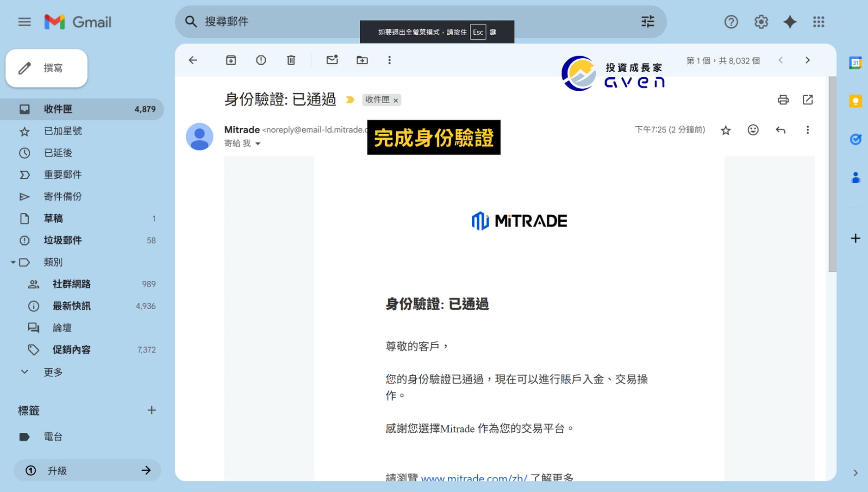
Task: Open email in a new window
Action: pyautogui.click(x=808, y=100)
